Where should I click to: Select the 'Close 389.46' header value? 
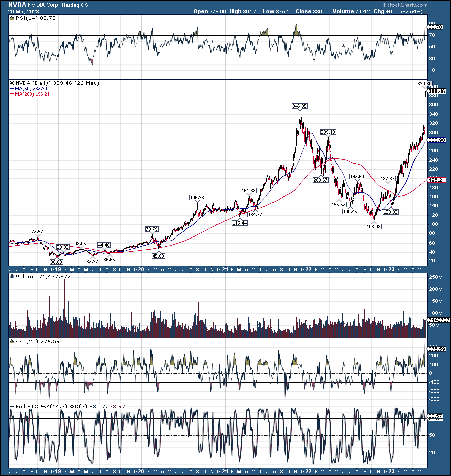coord(313,11)
